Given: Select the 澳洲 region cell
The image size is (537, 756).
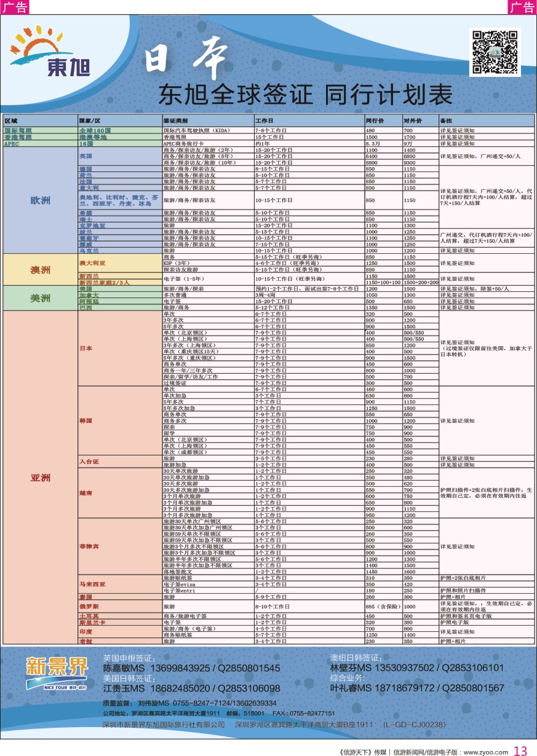Looking at the screenshot, I should (x=41, y=270).
